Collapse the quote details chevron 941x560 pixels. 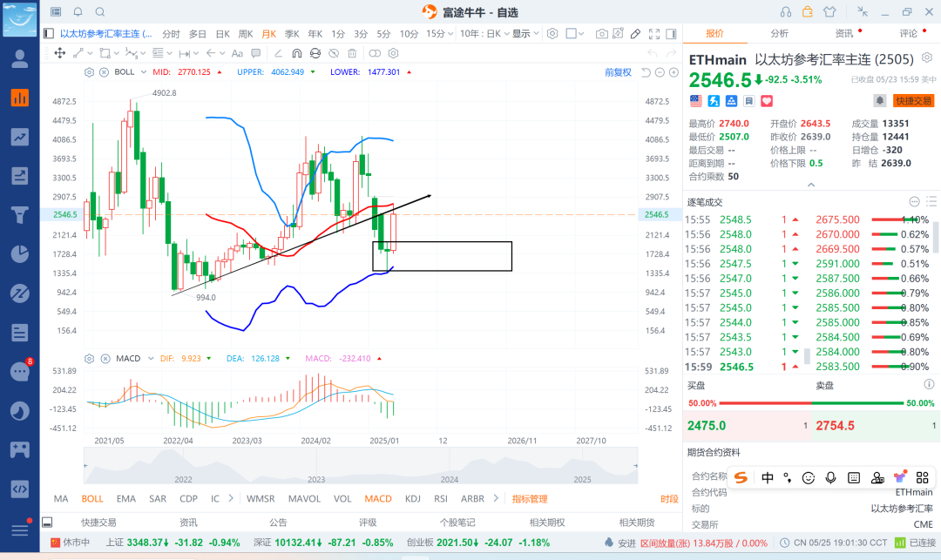[x=811, y=185]
